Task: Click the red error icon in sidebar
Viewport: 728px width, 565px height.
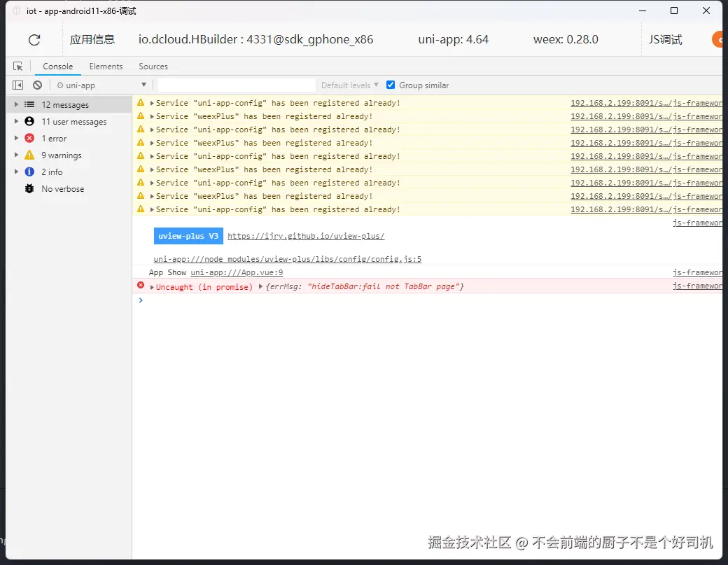Action: (29, 138)
